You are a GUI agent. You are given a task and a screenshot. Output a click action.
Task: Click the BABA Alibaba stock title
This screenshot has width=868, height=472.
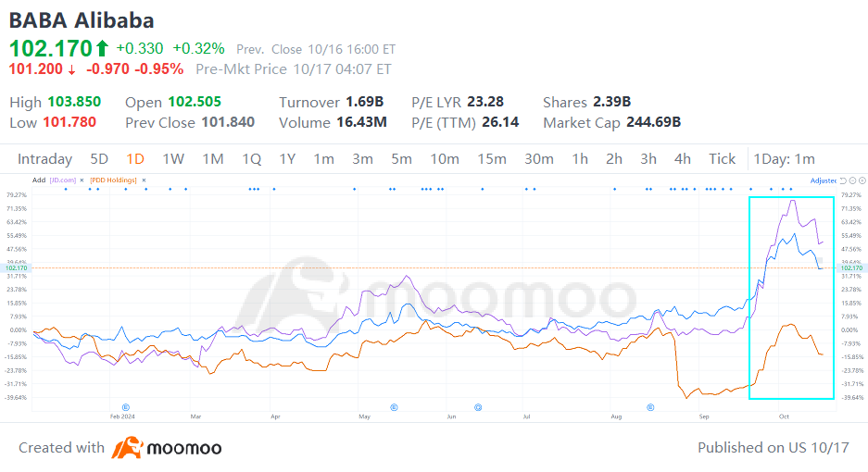coord(82,20)
